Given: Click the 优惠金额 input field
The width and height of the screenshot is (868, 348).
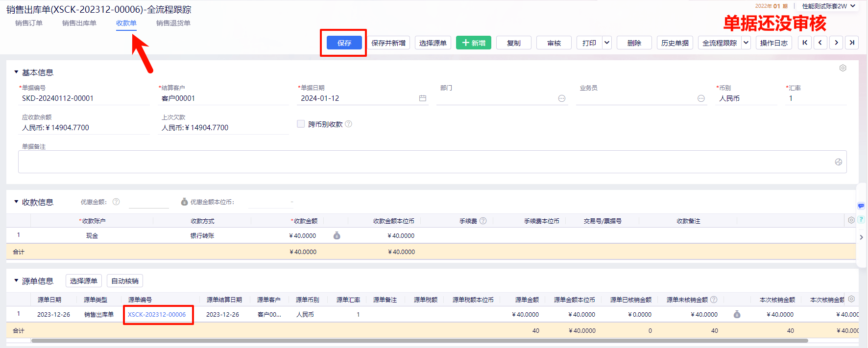Looking at the screenshot, I should tap(149, 202).
